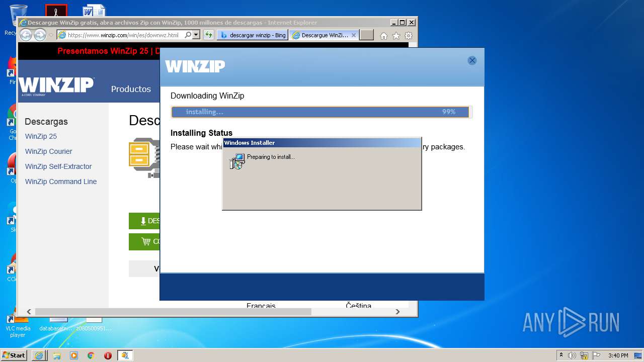The width and height of the screenshot is (644, 362).
Task: Open Windows Explorer from the taskbar
Action: pyautogui.click(x=57, y=355)
